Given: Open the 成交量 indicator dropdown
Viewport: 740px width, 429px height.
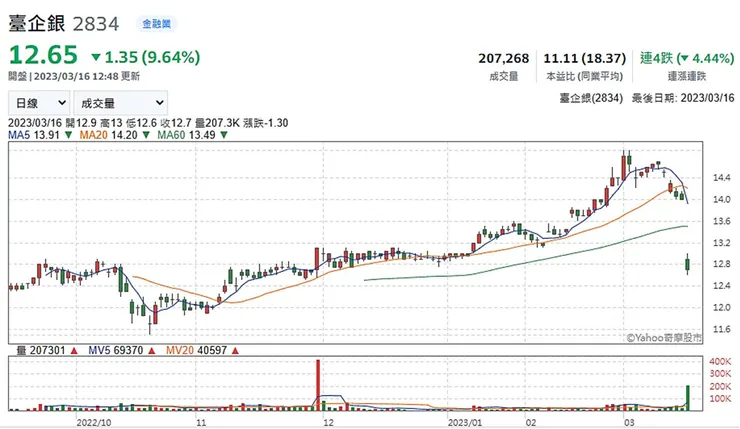Looking at the screenshot, I should pos(121,103).
